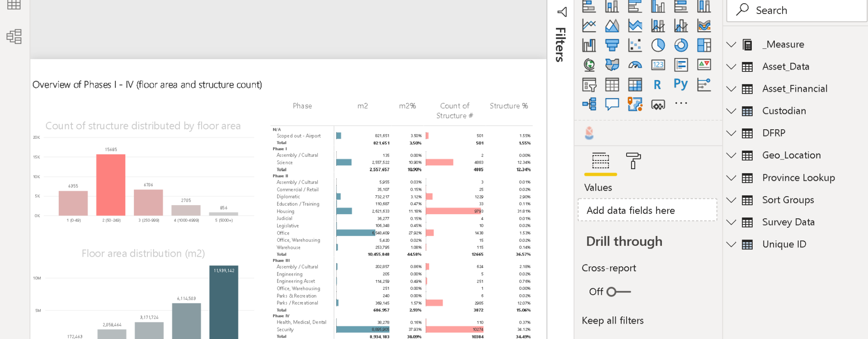Screen dimensions: 868x339
Task: Expand the Geo_Location table fields
Action: coord(731,155)
